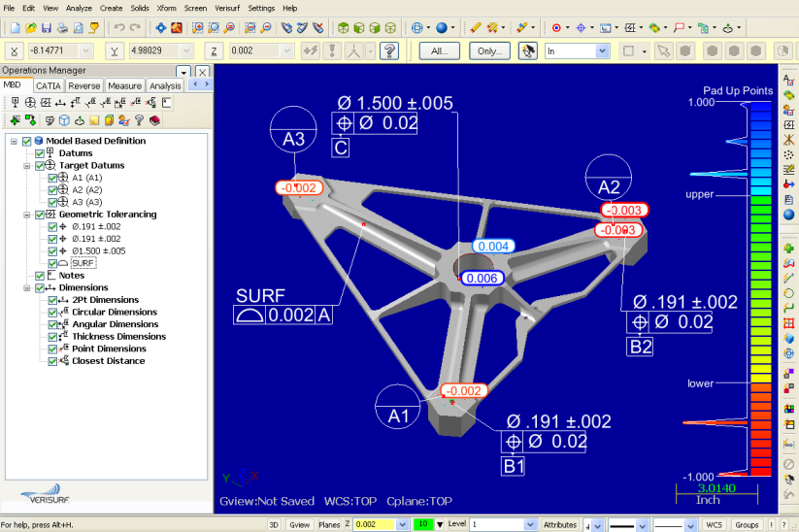Screen dimensions: 799x532
Task: Select the 2Pt Dimensions tree item
Action: pos(106,300)
